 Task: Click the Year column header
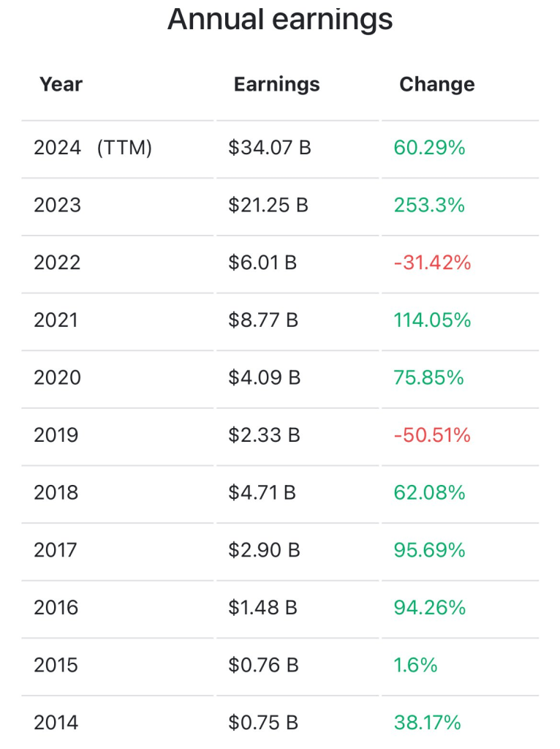tap(61, 84)
